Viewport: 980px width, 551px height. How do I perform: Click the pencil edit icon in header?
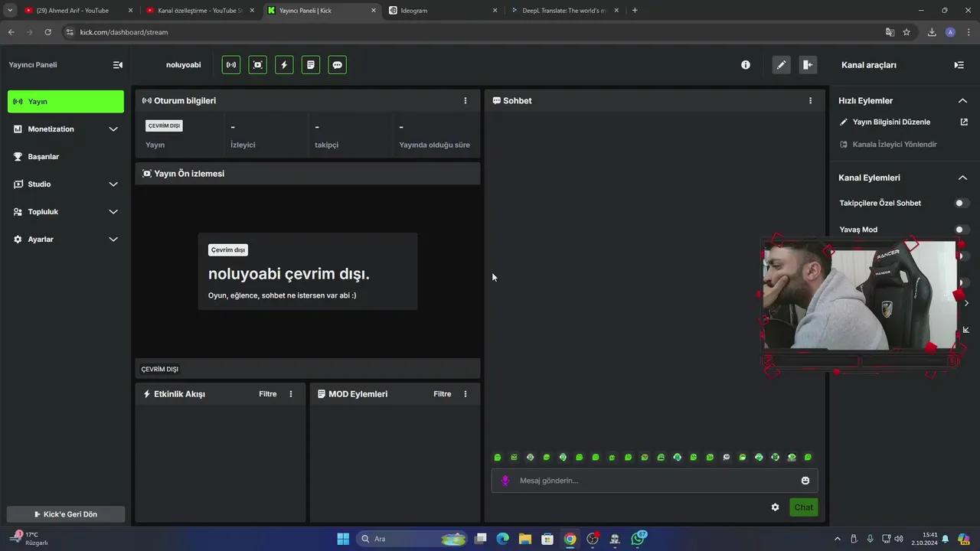tap(781, 65)
